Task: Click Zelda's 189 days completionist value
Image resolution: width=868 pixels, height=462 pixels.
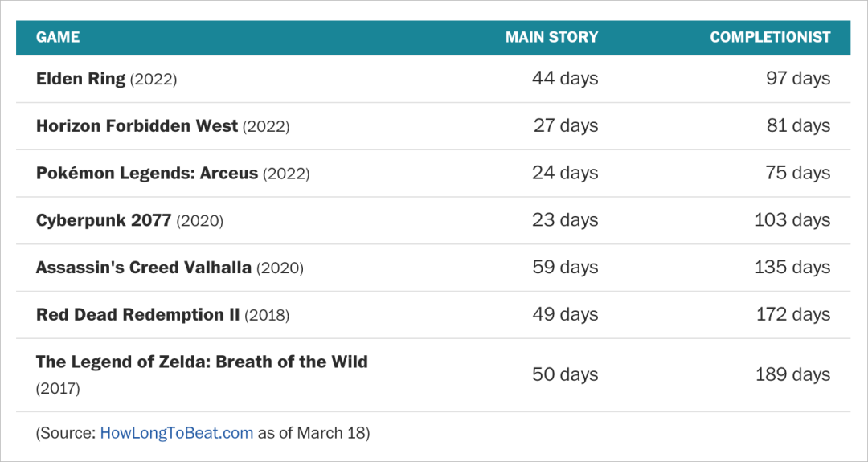Action: (792, 374)
